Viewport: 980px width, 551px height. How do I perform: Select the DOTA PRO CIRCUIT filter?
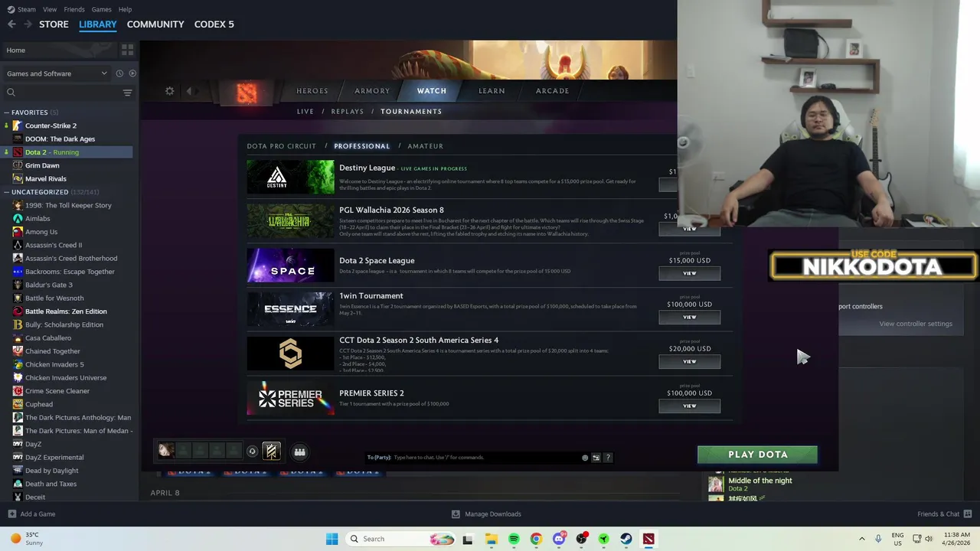[281, 146]
